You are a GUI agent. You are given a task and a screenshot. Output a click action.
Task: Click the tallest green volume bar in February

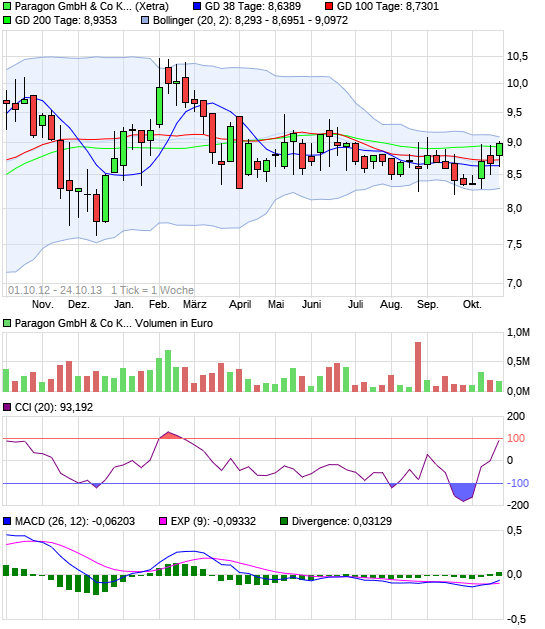[x=168, y=371]
